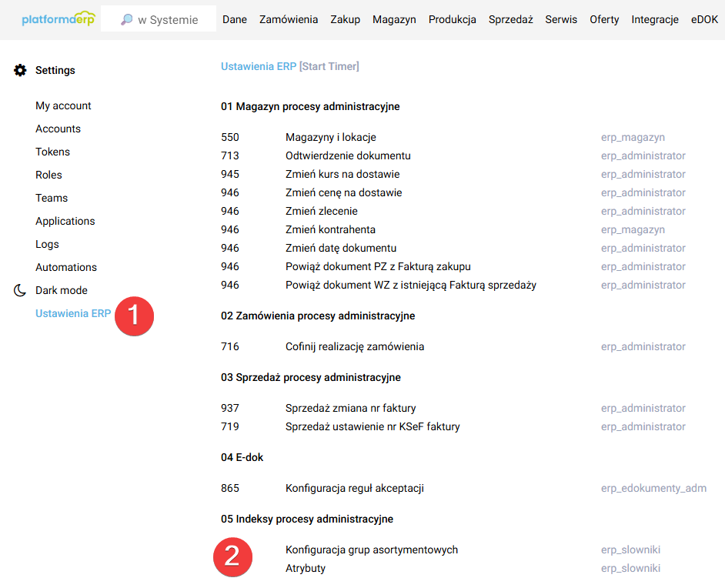The width and height of the screenshot is (725, 588).
Task: Open the Oferty menu
Action: coord(604,19)
